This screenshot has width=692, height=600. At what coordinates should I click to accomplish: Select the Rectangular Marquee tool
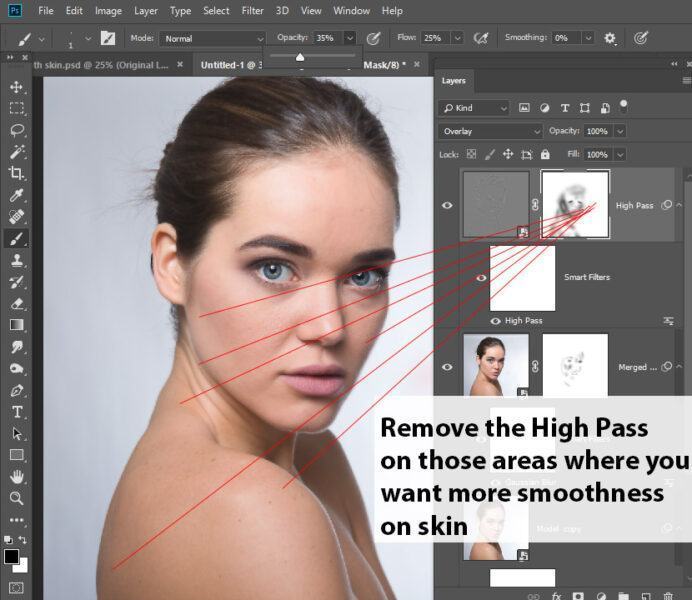click(16, 108)
